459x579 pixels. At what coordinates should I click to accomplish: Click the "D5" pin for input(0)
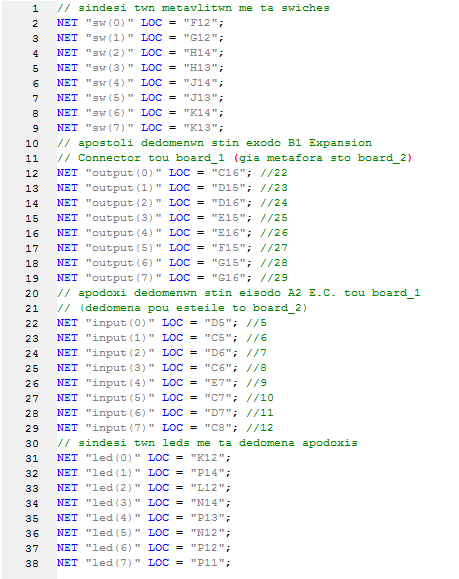218,323
